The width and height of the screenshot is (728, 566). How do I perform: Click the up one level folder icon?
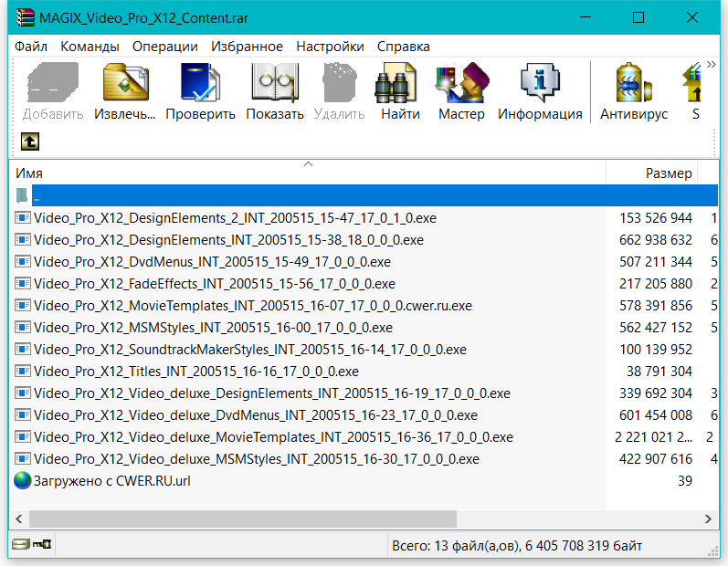coord(29,141)
